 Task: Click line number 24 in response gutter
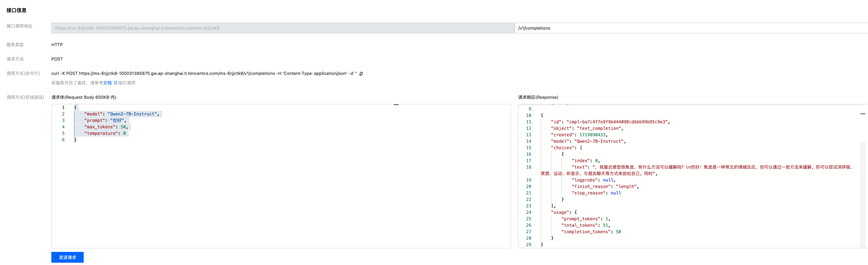pos(528,212)
